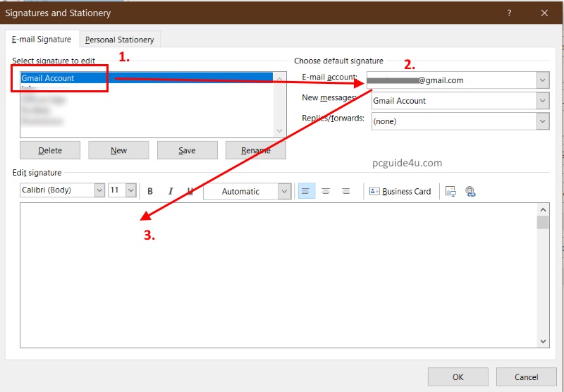This screenshot has height=392, width=564.
Task: Open the E-mail account dropdown
Action: pyautogui.click(x=541, y=80)
